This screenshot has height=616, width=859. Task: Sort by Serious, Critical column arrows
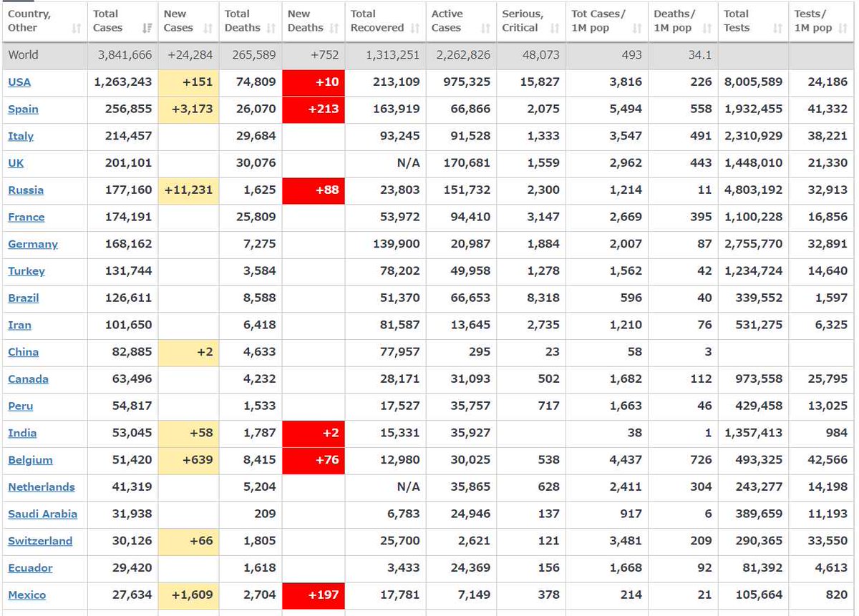555,28
